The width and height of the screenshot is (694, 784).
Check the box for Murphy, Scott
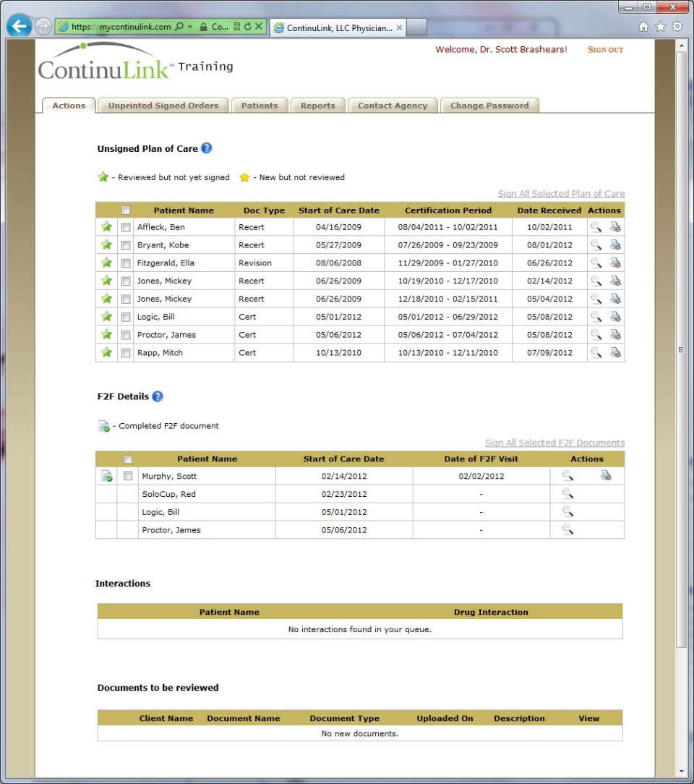pos(128,476)
